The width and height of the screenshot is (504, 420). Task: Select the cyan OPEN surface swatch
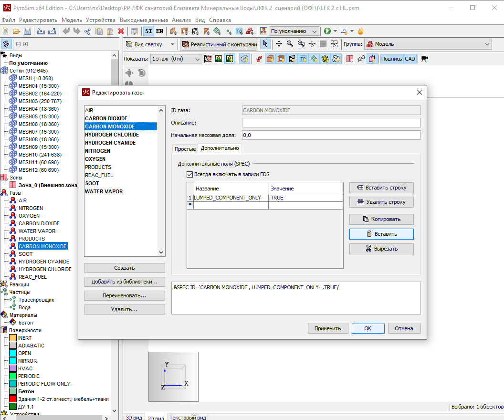[13, 353]
